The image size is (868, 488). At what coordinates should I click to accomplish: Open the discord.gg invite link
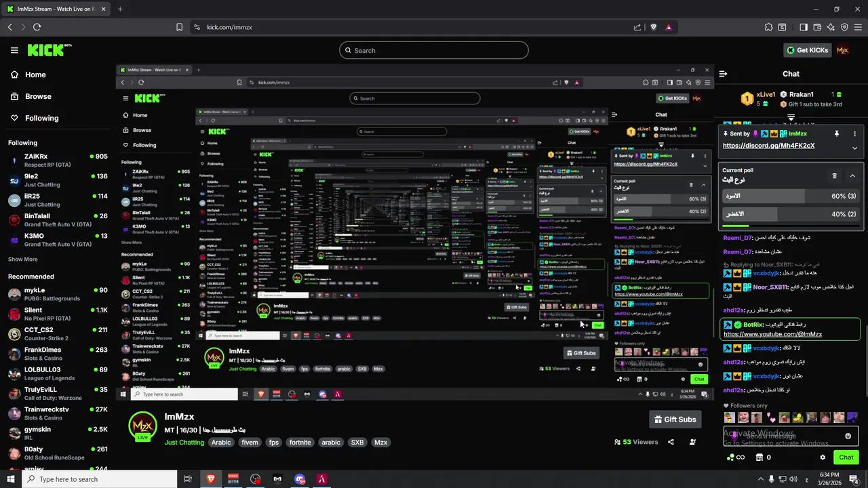coord(768,146)
